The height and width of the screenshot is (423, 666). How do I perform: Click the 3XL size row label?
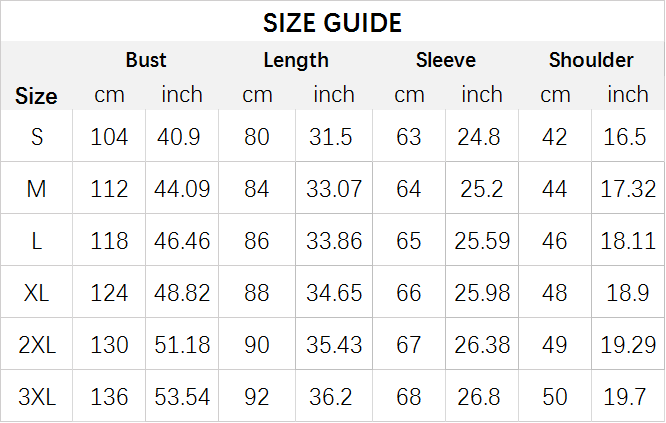click(37, 397)
